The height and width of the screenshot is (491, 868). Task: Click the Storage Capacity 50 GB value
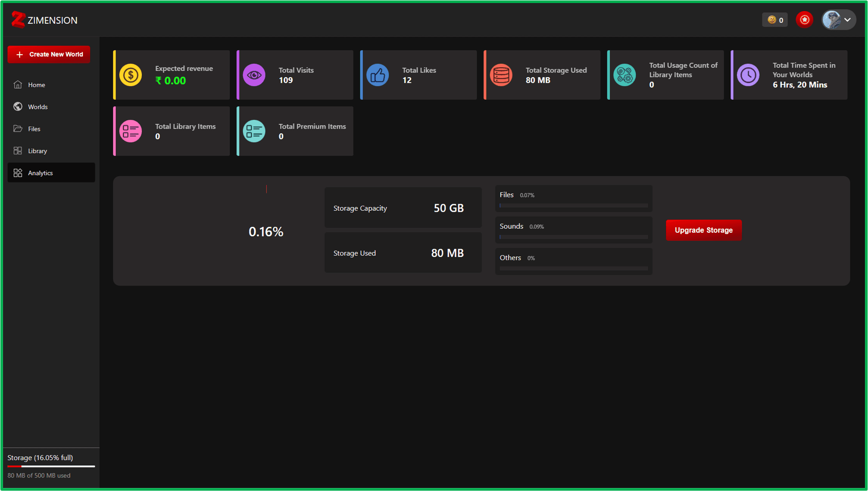click(x=449, y=208)
